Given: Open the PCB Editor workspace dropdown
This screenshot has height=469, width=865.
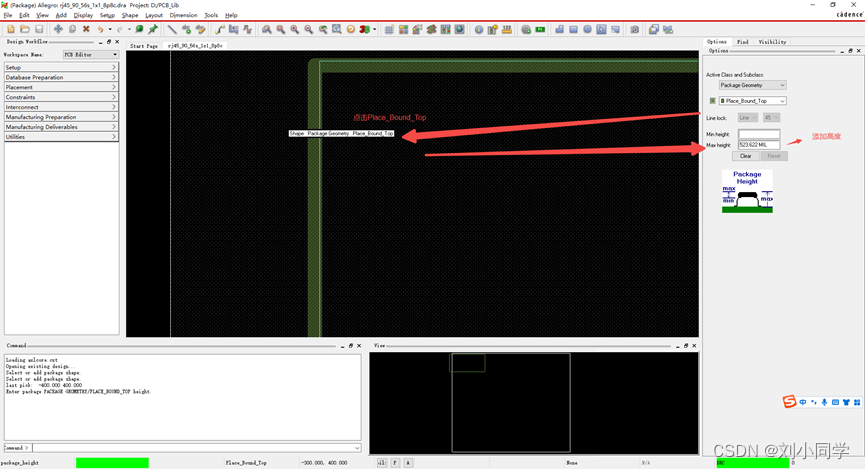Looking at the screenshot, I should click(x=91, y=55).
